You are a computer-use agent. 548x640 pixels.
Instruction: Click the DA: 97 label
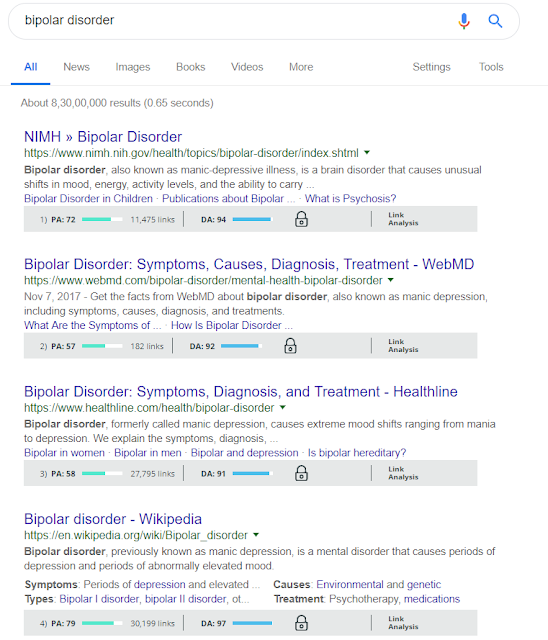(213, 623)
